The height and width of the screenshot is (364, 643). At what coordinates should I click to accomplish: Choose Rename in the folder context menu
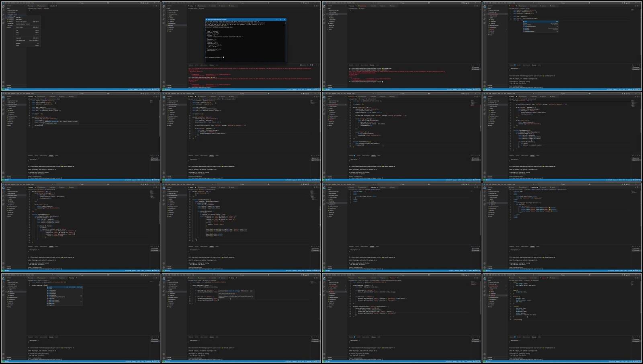click(27, 43)
